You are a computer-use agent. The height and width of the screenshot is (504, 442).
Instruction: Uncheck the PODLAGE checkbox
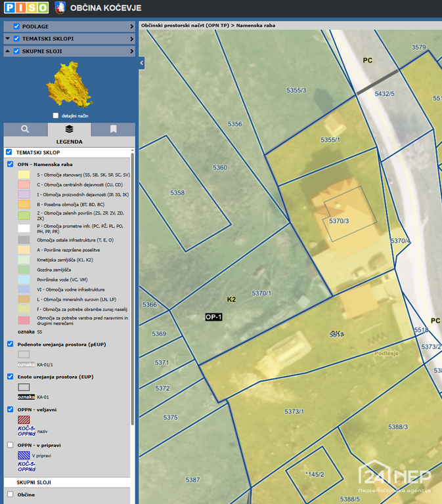(17, 26)
